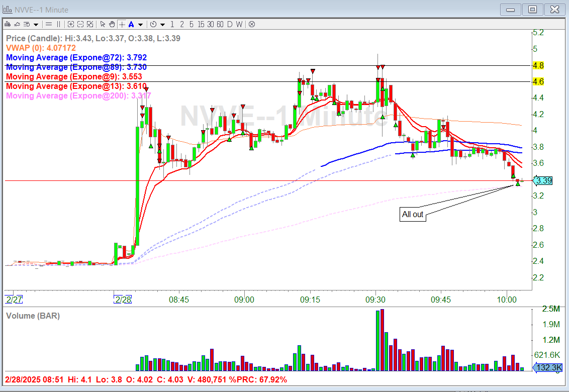Click the clock time interval icon
The image size is (569, 392).
153,24
